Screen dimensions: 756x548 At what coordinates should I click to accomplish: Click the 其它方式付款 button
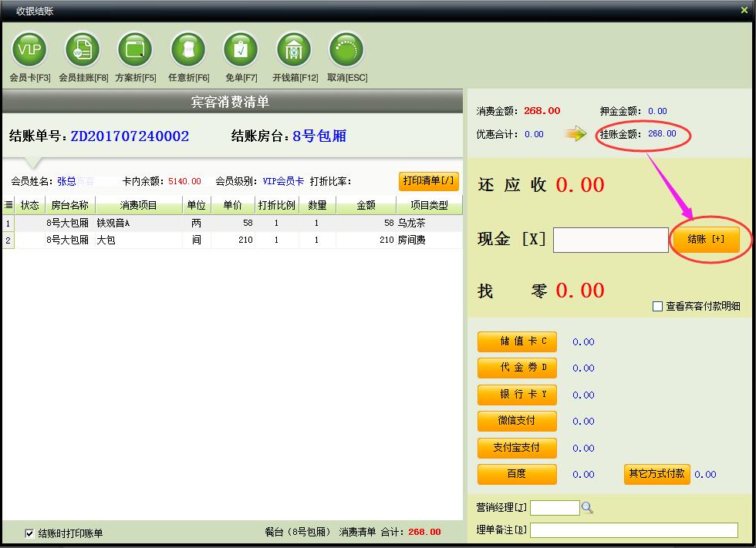[656, 474]
